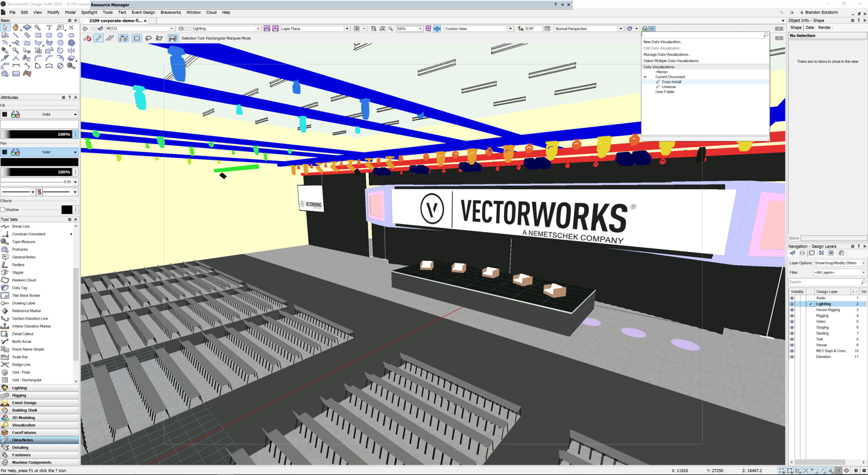Select the Circle tool

point(60,36)
